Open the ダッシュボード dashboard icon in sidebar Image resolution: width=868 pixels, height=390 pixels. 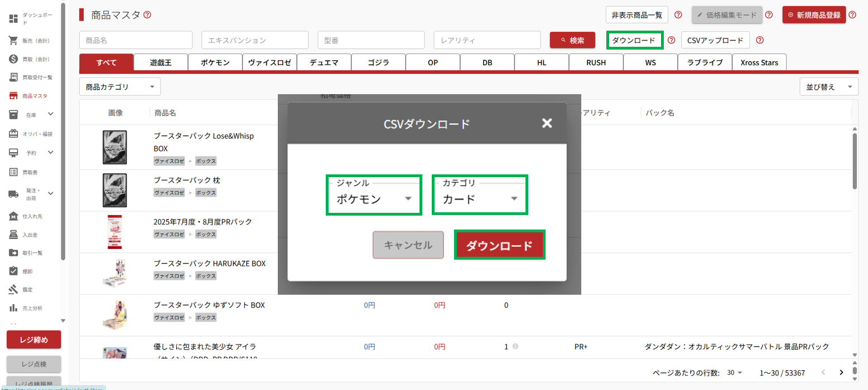pyautogui.click(x=13, y=19)
